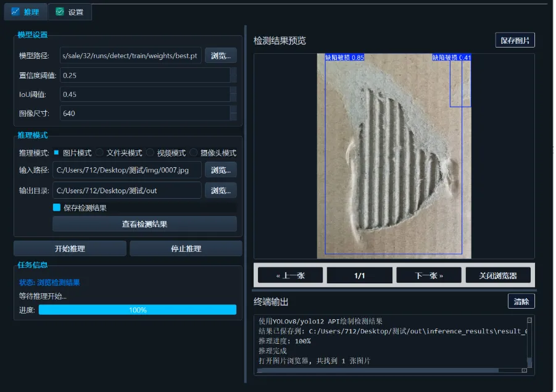Increment the 置信度阈值 confidence stepper
The width and height of the screenshot is (556, 392).
click(x=233, y=72)
